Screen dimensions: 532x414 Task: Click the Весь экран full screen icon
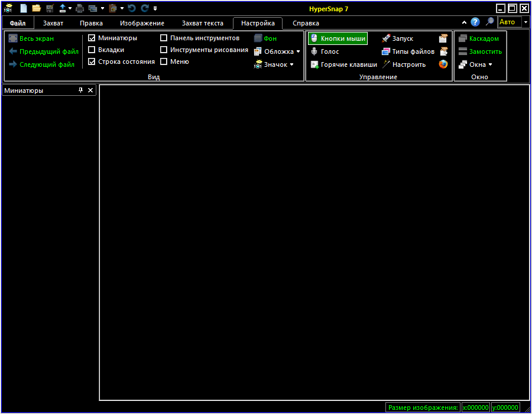(x=13, y=38)
